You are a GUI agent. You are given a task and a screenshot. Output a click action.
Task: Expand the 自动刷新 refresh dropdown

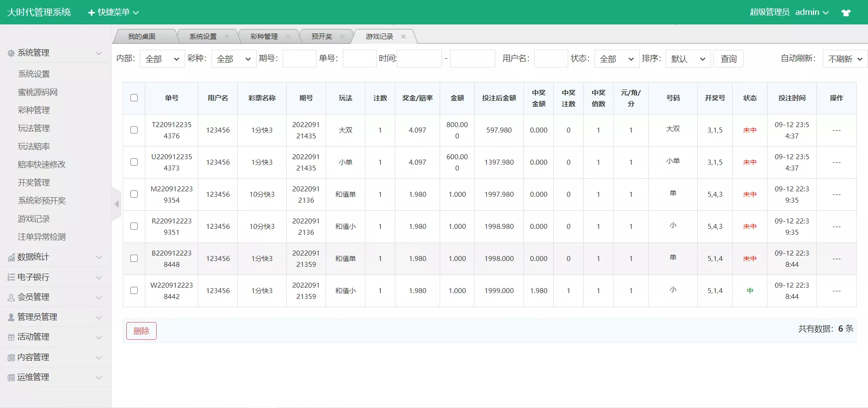point(843,58)
